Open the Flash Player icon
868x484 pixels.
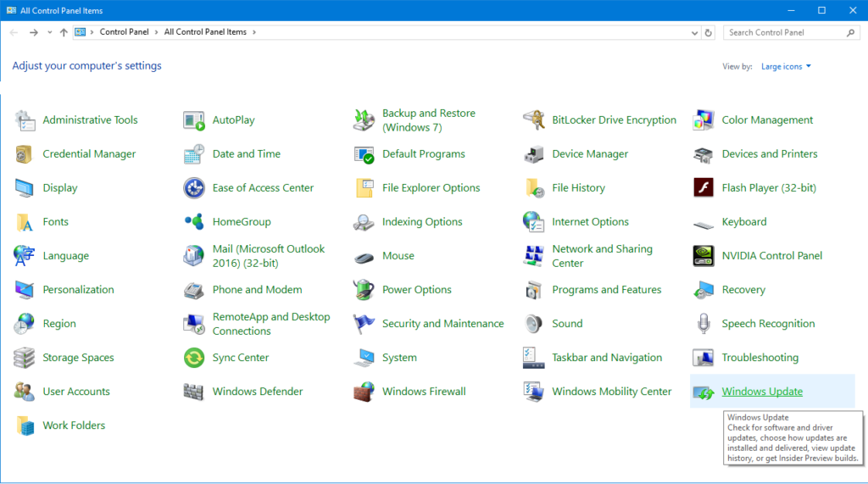tap(703, 188)
